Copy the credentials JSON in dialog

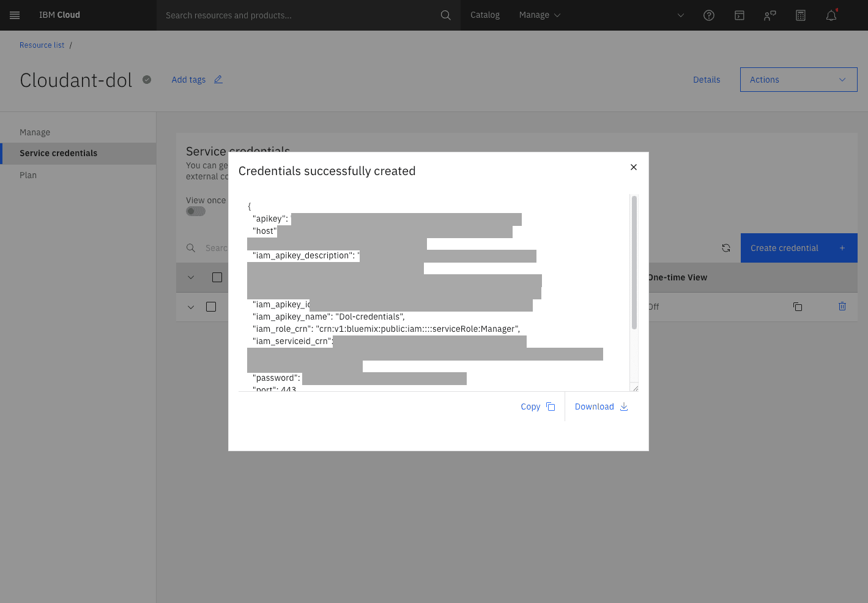pos(538,406)
